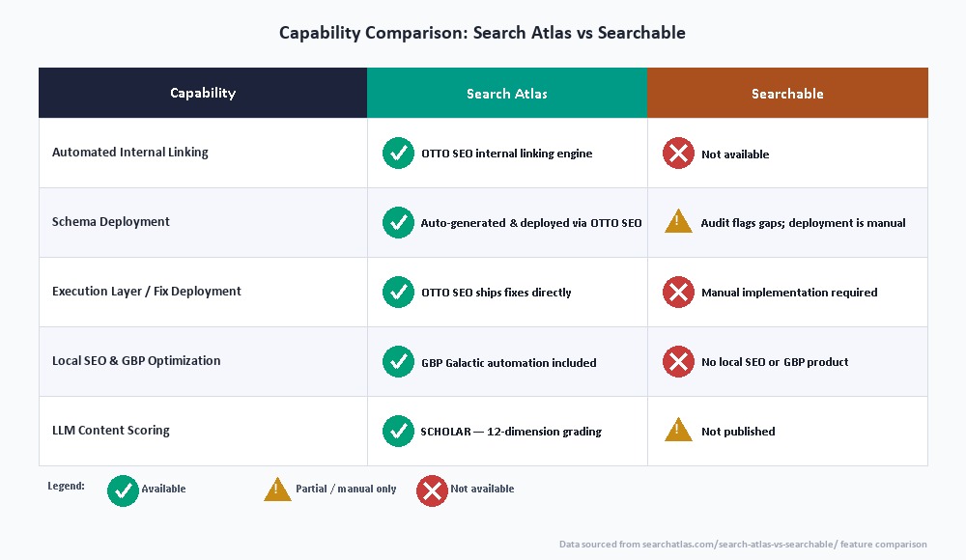Click green checkmark beside OTTO SEO internal linking engine
The image size is (966, 560).
pos(398,153)
